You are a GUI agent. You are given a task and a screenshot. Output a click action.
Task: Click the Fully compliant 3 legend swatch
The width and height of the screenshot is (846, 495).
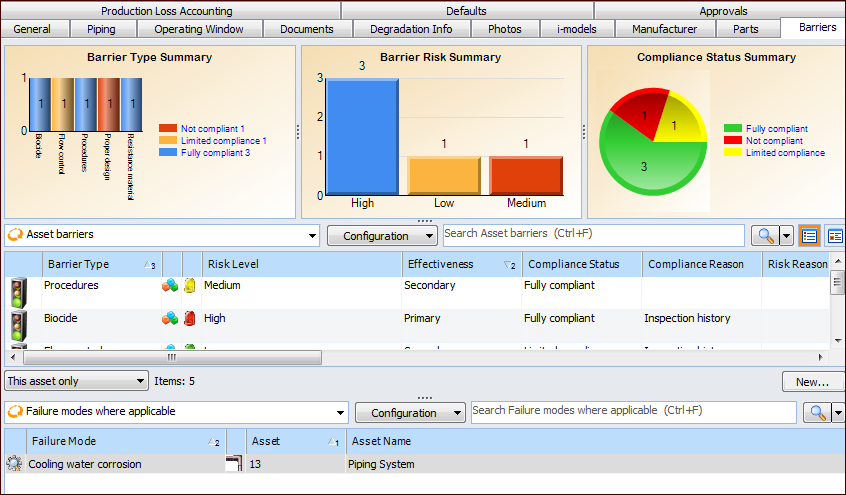[168, 153]
